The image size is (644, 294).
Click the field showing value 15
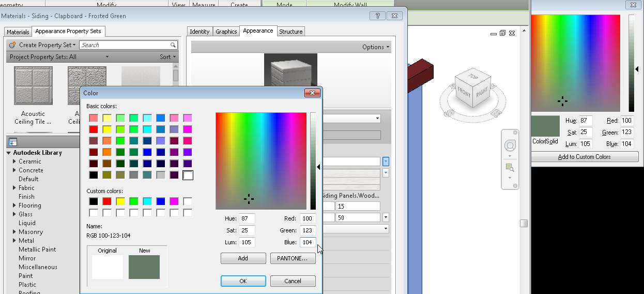358,206
